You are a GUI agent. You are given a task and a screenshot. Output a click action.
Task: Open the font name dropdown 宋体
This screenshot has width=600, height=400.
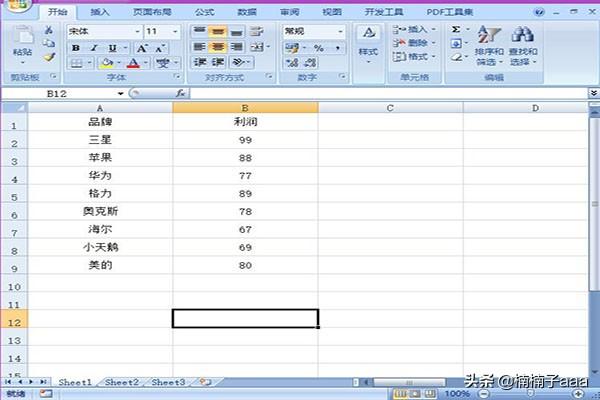pyautogui.click(x=137, y=31)
